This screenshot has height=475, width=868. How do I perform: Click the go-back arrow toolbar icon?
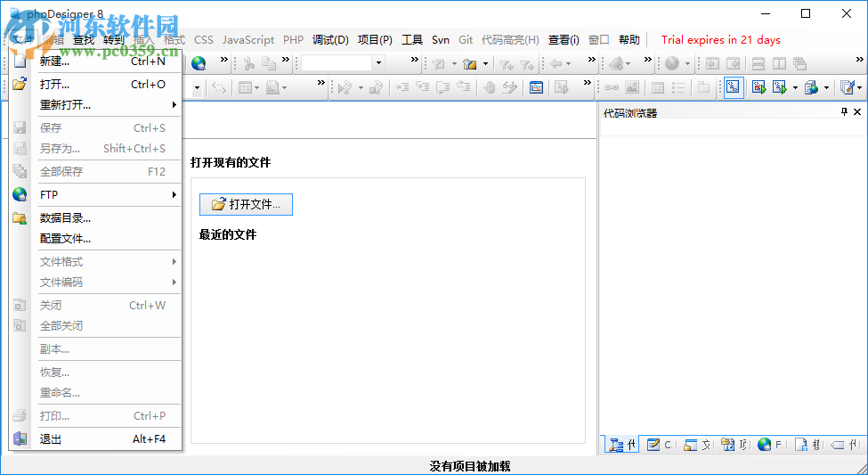[556, 64]
